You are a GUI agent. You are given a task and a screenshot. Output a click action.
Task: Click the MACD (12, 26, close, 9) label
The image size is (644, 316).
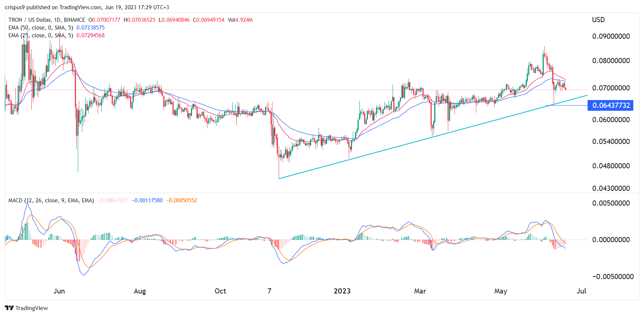point(51,200)
